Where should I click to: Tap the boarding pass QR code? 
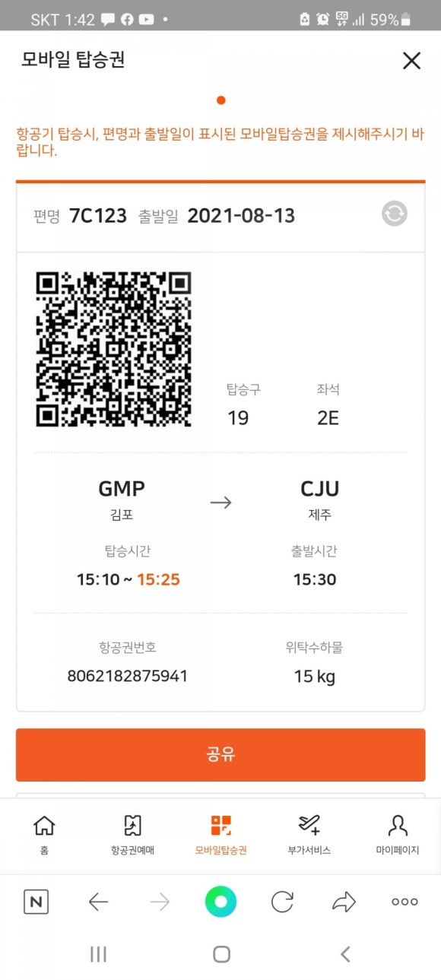point(113,349)
